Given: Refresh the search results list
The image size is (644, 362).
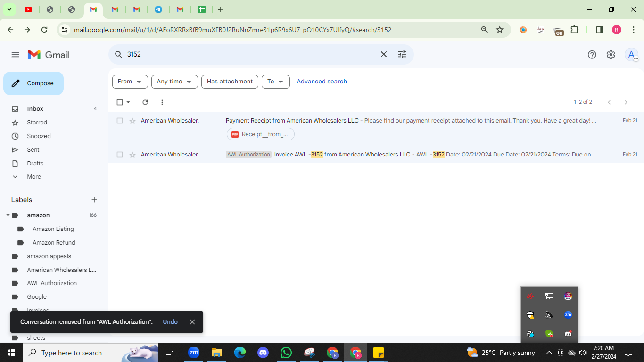Looking at the screenshot, I should pyautogui.click(x=145, y=102).
